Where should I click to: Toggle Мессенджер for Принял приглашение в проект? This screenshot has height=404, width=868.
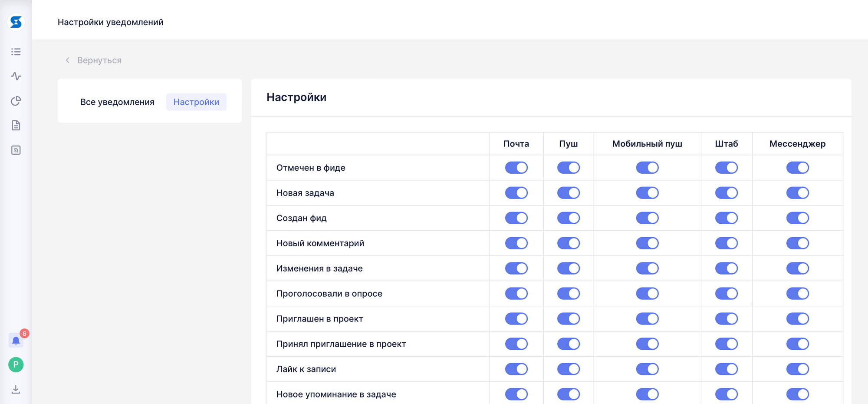[x=798, y=344]
